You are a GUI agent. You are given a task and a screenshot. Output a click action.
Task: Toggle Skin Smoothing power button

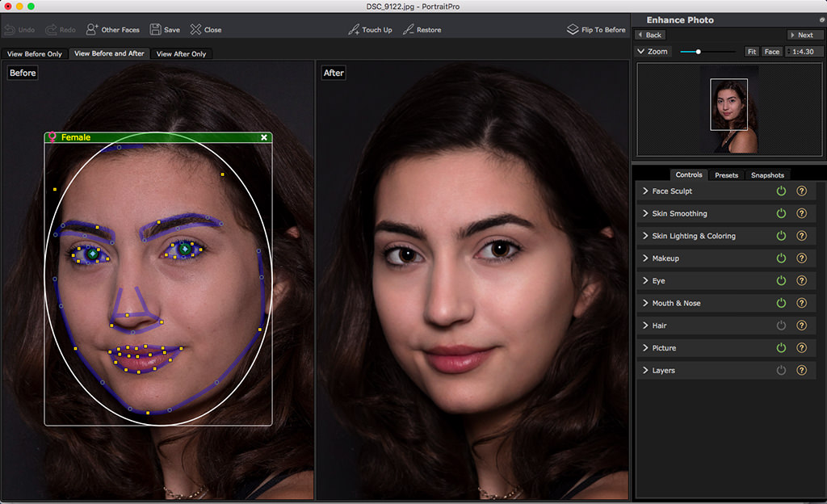coord(781,213)
